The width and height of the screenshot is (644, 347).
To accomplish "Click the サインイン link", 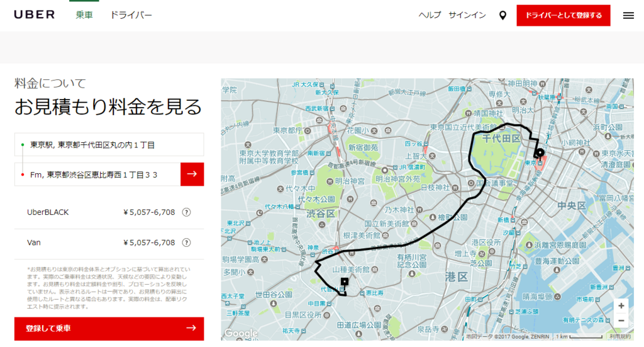I will click(x=467, y=15).
